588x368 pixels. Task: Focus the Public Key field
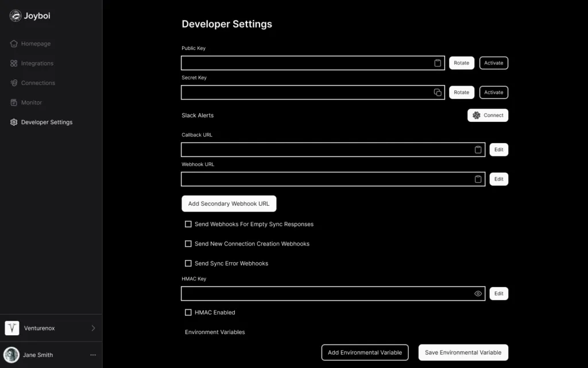click(x=313, y=63)
